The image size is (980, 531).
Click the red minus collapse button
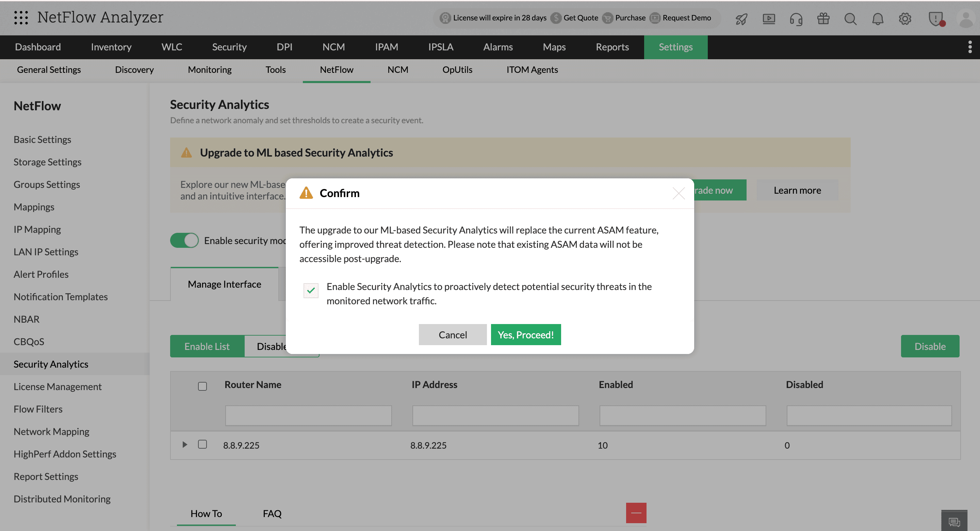click(636, 513)
